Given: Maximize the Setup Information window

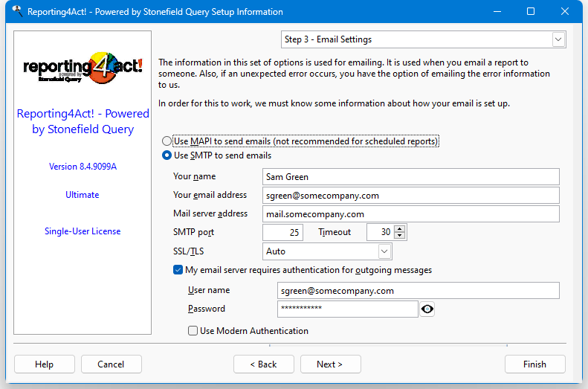Looking at the screenshot, I should point(531,12).
